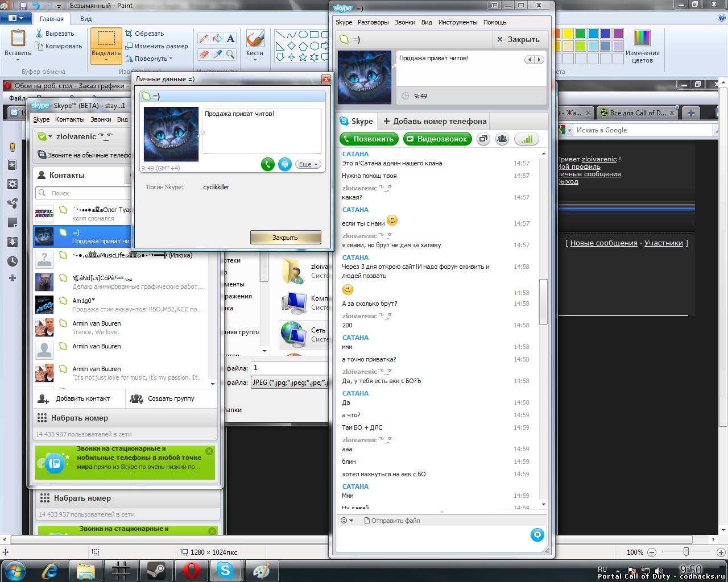This screenshot has height=582, width=728.
Task: Click Undo arrow in Paint title bar
Action: [36, 6]
